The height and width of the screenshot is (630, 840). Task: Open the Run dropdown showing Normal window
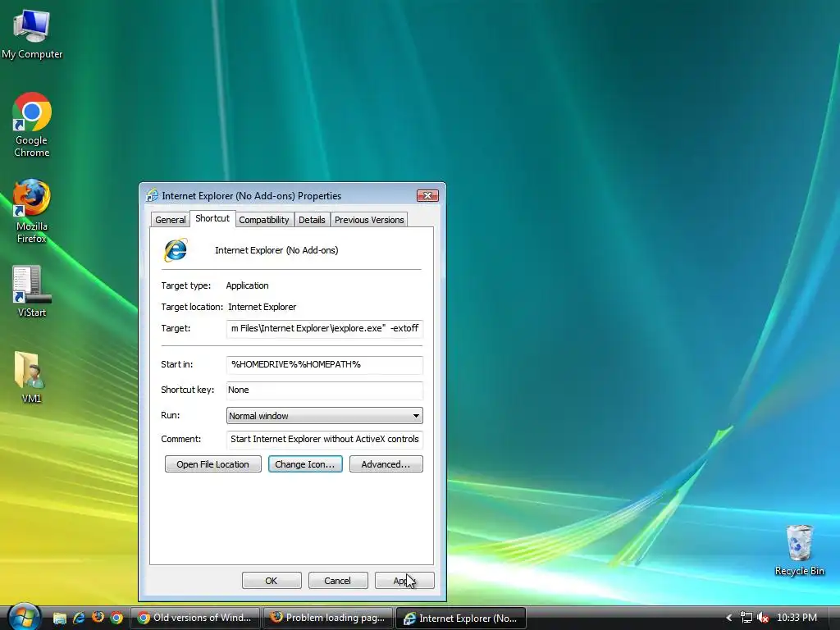325,416
